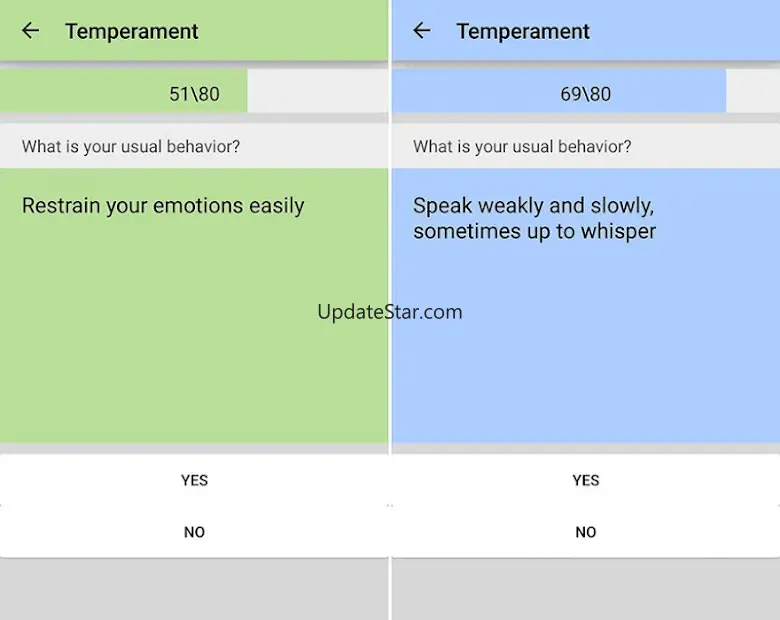
Task: Click the UpdateStar.com watermark
Action: (x=390, y=312)
